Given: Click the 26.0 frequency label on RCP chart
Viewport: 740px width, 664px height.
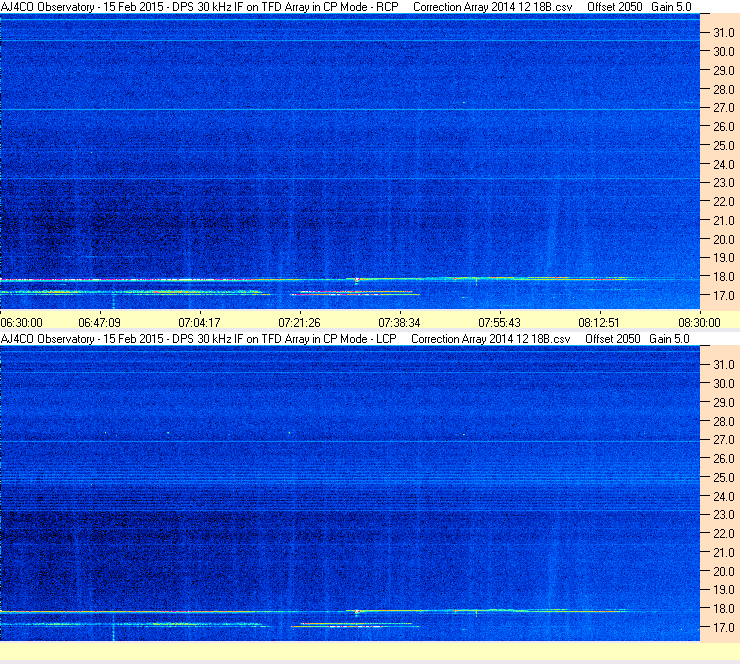Looking at the screenshot, I should tap(724, 127).
